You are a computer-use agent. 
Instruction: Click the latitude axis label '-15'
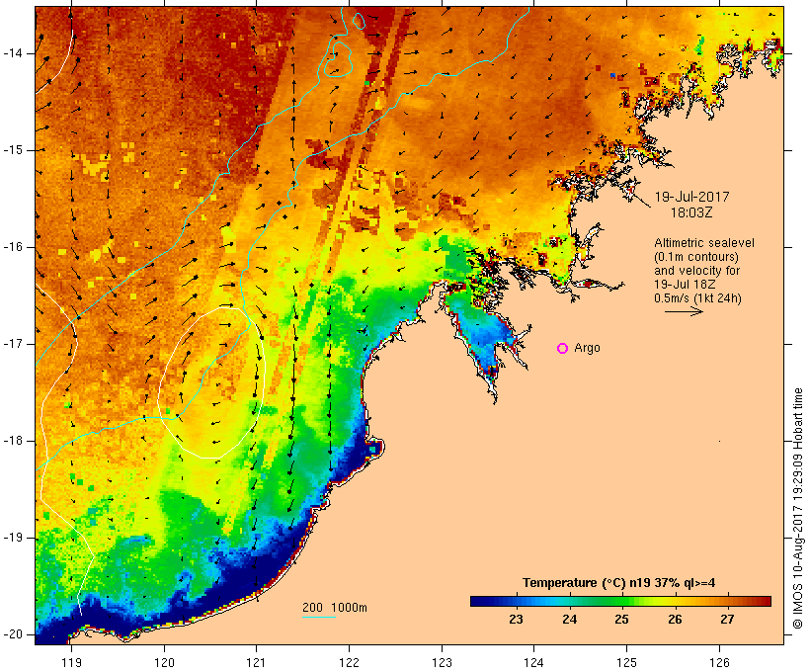13,150
